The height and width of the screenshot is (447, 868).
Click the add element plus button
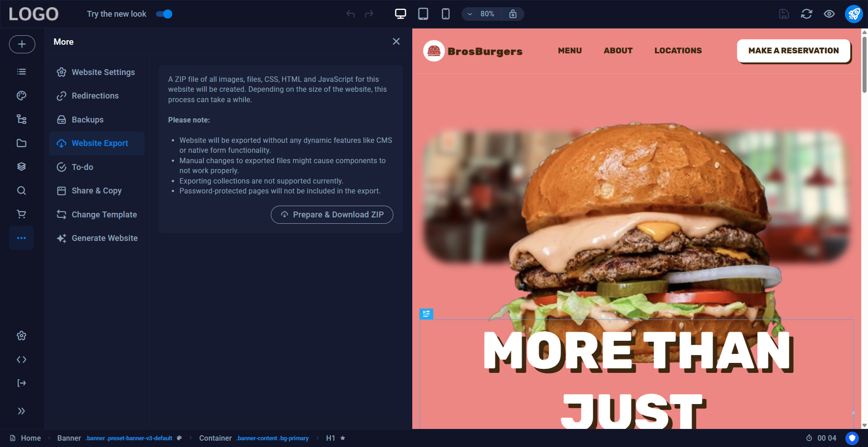coord(22,44)
